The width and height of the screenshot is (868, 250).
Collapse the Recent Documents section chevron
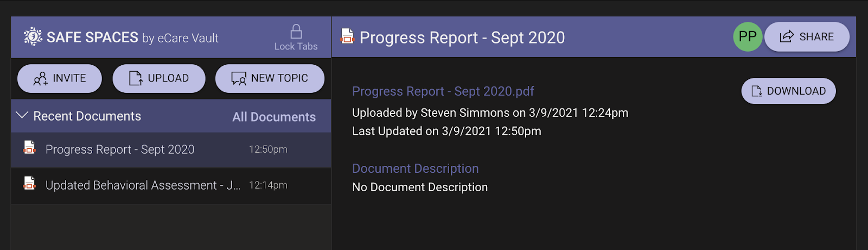pos(22,116)
